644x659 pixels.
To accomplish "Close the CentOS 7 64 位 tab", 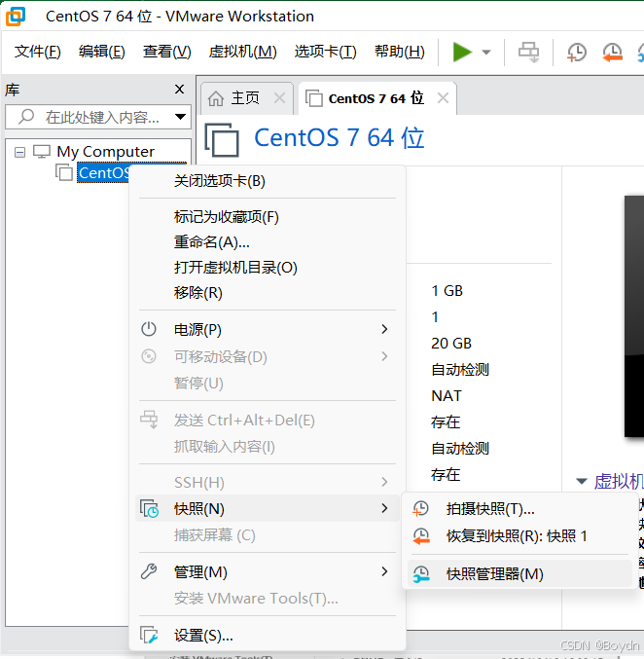I will point(443,98).
